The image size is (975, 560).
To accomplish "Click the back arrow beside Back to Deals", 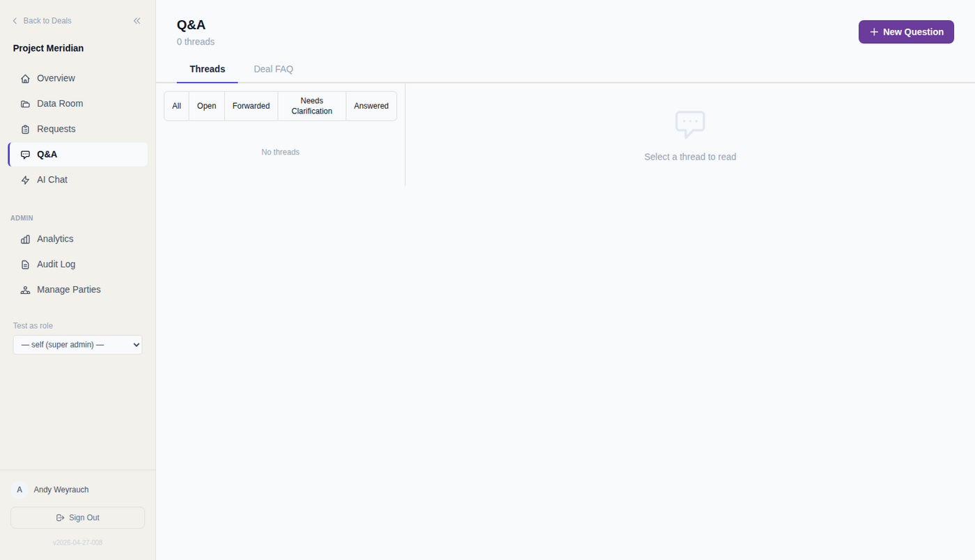I will pyautogui.click(x=15, y=21).
